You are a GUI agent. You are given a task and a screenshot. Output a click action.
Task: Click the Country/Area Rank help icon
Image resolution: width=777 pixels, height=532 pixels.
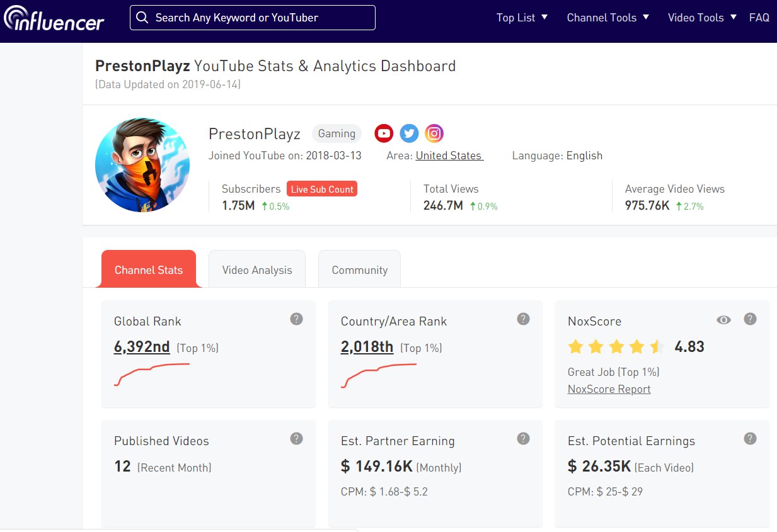point(523,319)
